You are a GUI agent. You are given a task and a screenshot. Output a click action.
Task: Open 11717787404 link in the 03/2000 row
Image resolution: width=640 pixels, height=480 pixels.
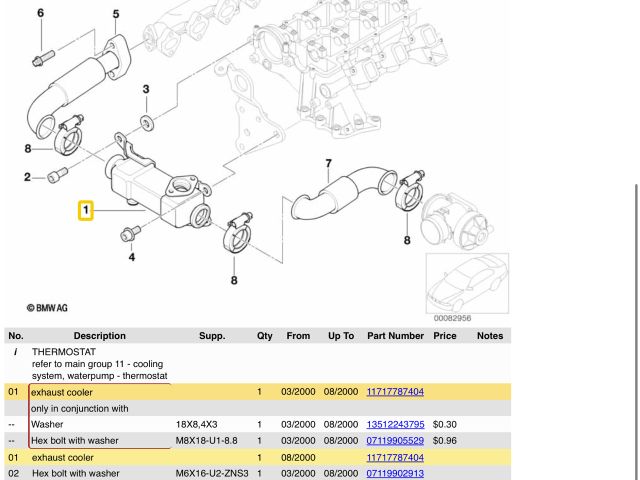coord(395,392)
